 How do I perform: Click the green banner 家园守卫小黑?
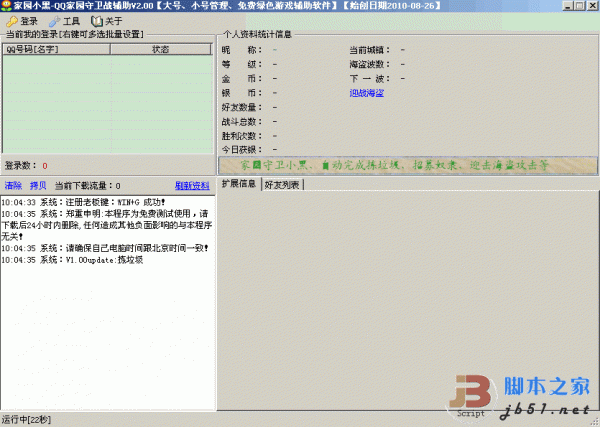pyautogui.click(x=408, y=165)
